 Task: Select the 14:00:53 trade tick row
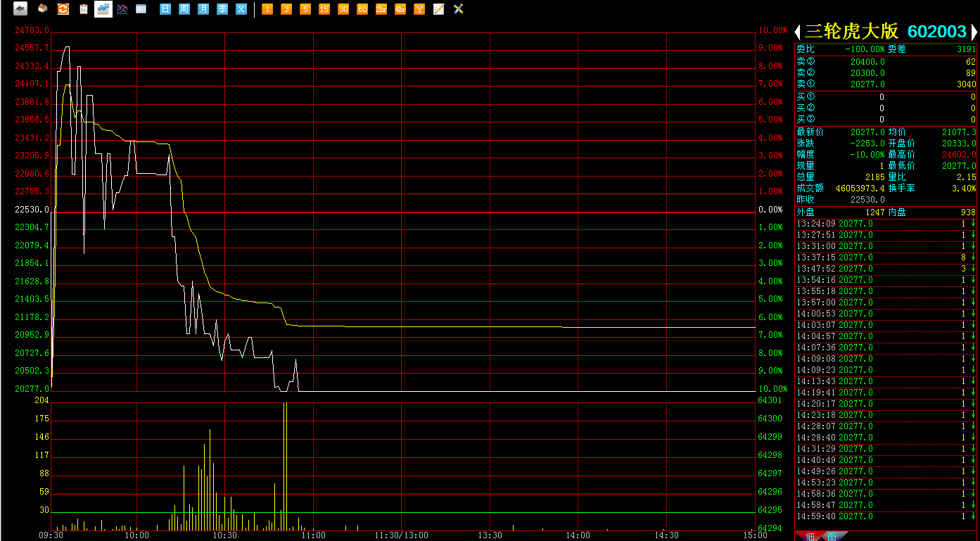886,314
